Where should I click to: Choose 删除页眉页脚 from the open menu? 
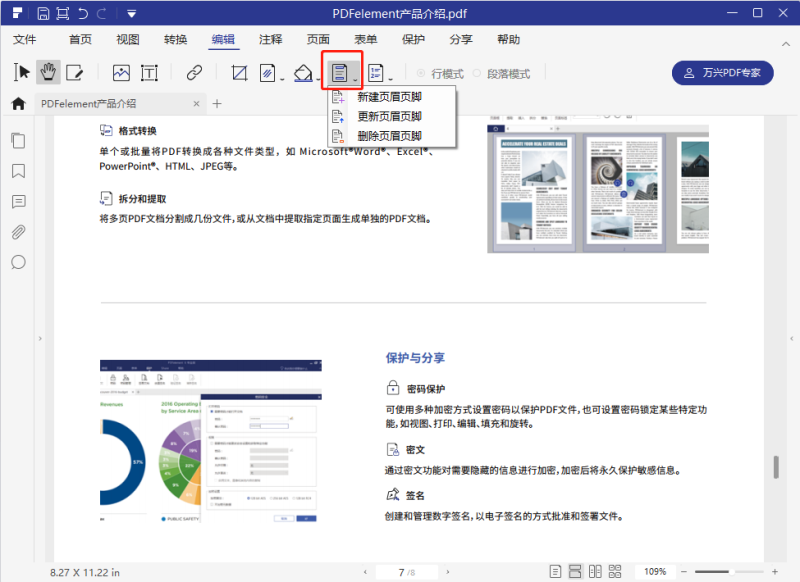[x=389, y=136]
